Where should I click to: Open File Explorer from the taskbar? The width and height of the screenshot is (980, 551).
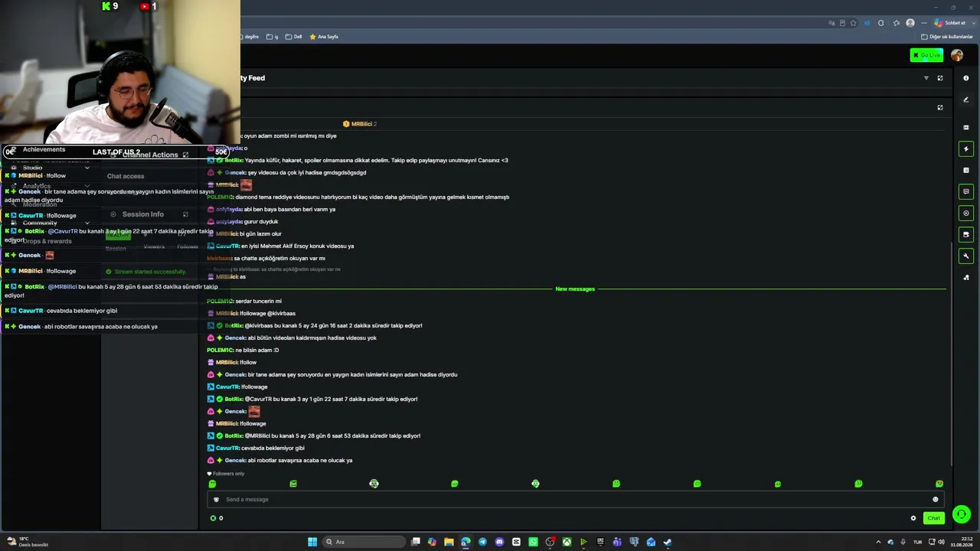pyautogui.click(x=449, y=542)
